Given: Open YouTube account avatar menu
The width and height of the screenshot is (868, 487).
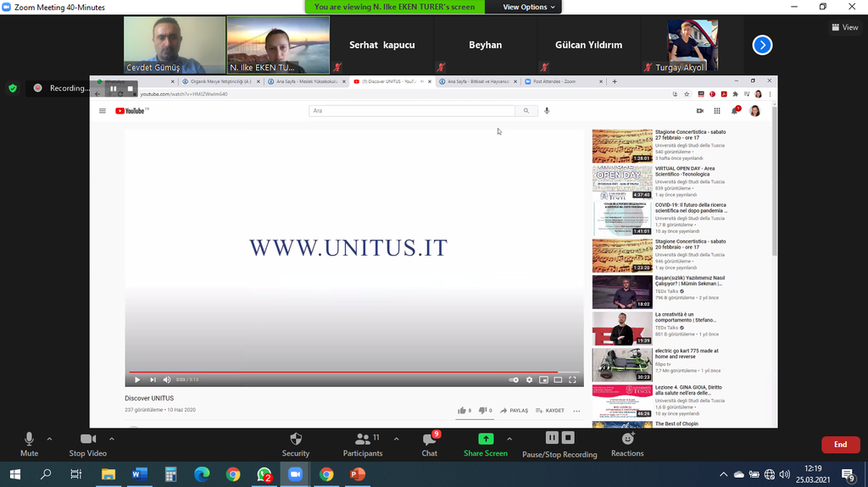Looking at the screenshot, I should pyautogui.click(x=754, y=111).
